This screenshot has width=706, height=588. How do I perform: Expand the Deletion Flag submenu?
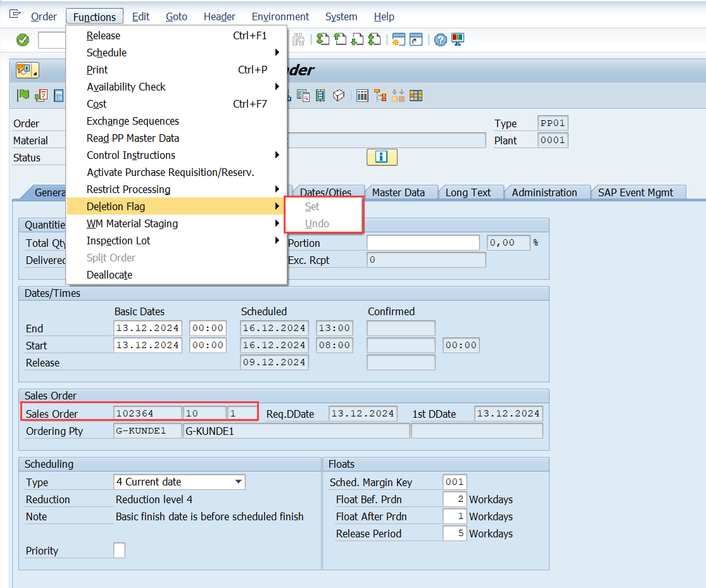point(277,206)
